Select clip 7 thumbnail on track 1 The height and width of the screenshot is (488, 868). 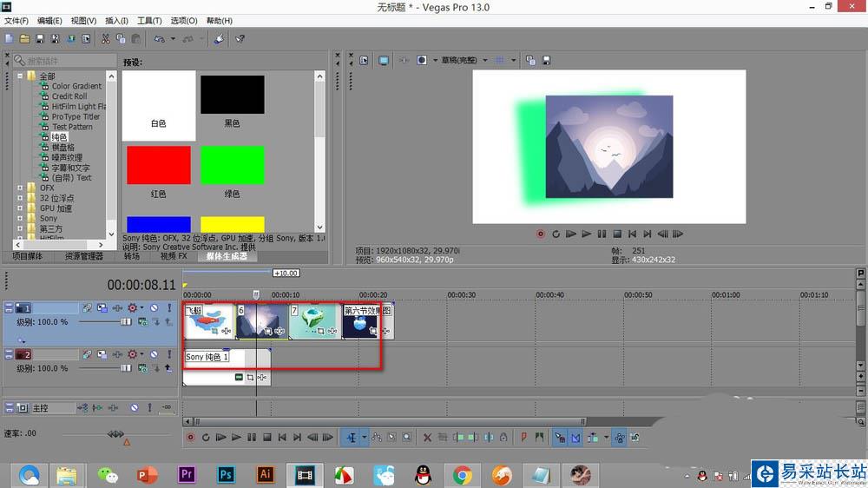pos(316,321)
